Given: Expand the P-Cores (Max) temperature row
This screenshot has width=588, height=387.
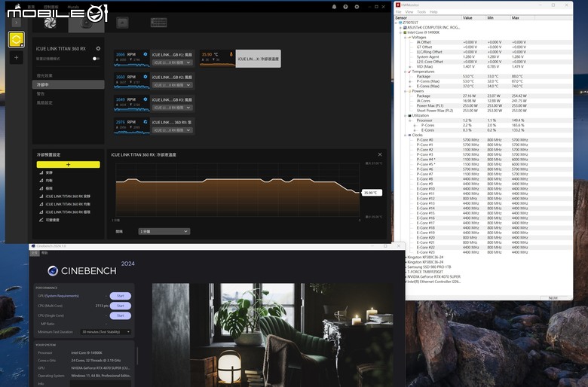Looking at the screenshot, I should coord(410,81).
